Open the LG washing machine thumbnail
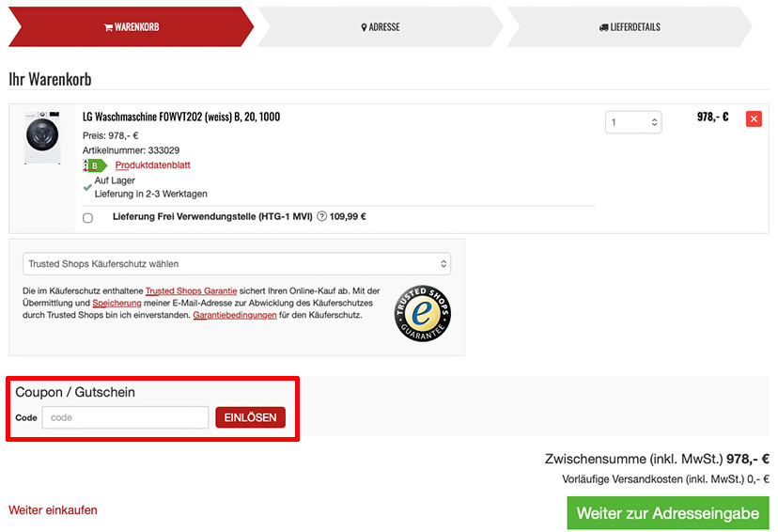The width and height of the screenshot is (778, 532). [42, 137]
